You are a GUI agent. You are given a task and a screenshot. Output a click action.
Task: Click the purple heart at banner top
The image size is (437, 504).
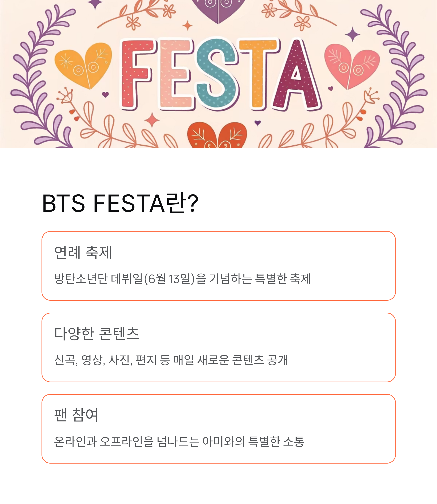click(x=218, y=10)
